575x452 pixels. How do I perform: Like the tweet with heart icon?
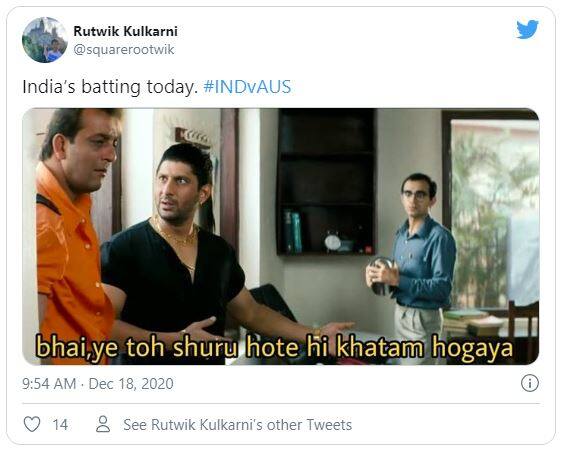point(32,425)
